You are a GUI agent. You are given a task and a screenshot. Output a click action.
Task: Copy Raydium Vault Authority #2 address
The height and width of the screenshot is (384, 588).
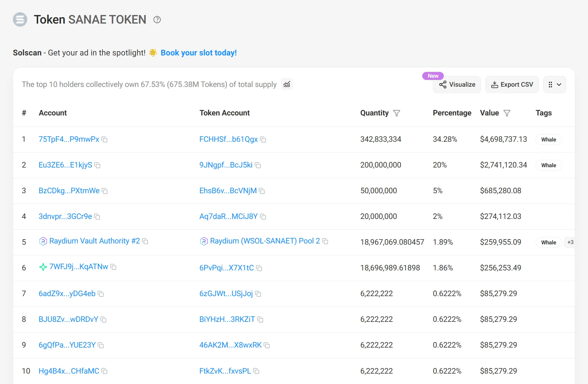[145, 241]
